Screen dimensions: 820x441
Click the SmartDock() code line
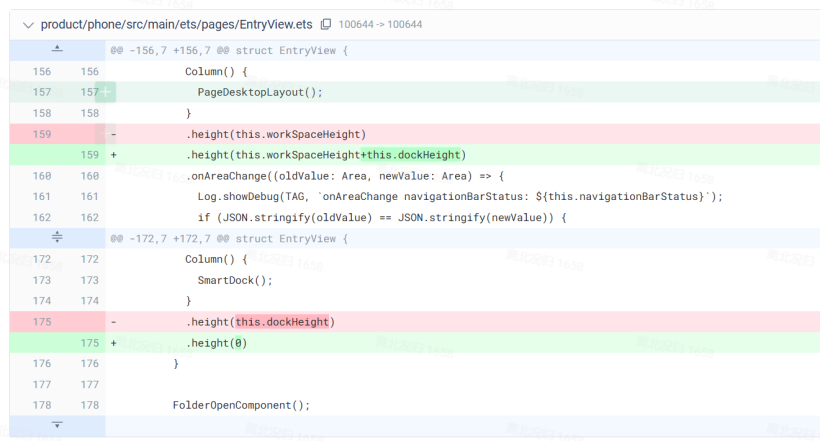(234, 280)
